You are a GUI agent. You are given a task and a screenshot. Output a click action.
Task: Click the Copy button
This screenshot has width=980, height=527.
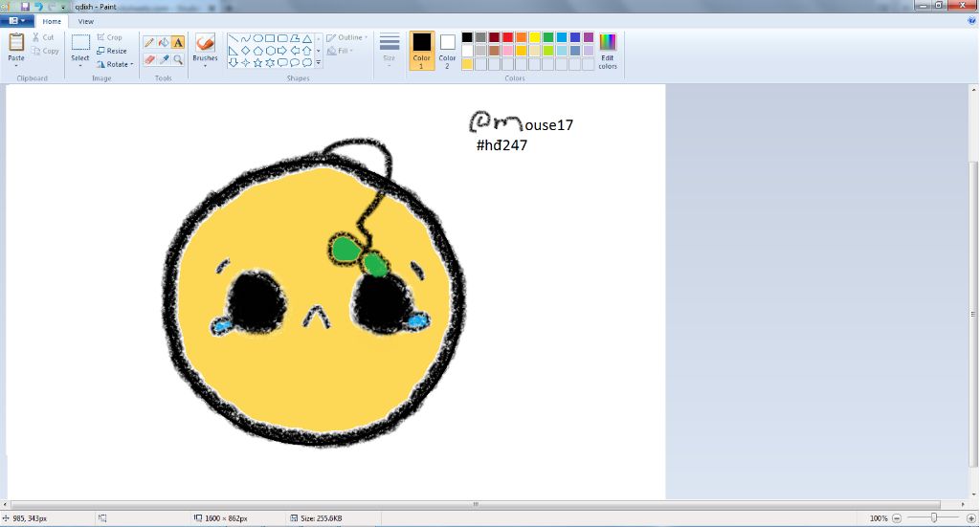(x=46, y=52)
